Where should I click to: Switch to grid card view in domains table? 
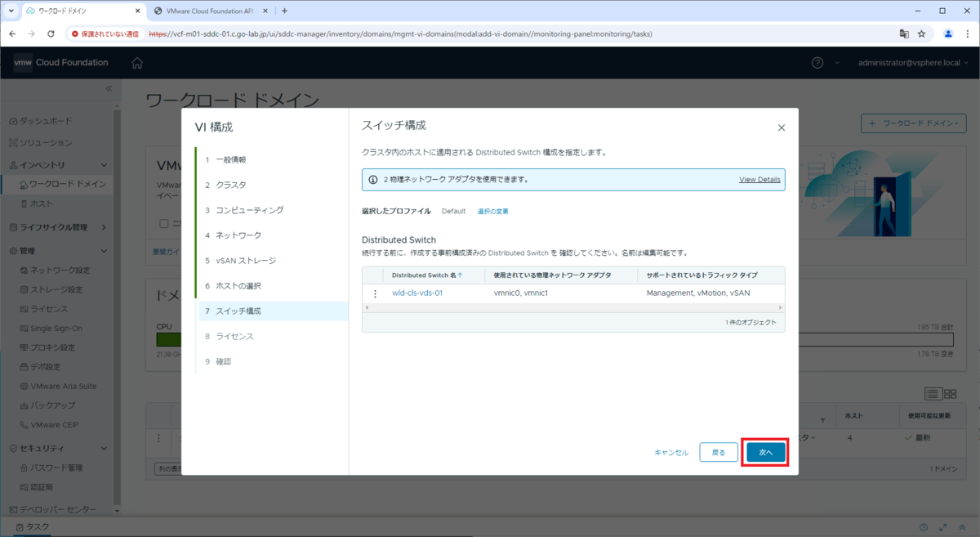(950, 393)
